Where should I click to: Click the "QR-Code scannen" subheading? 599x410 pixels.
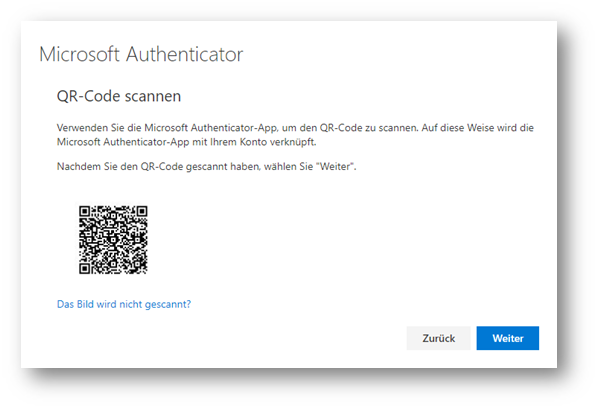119,96
